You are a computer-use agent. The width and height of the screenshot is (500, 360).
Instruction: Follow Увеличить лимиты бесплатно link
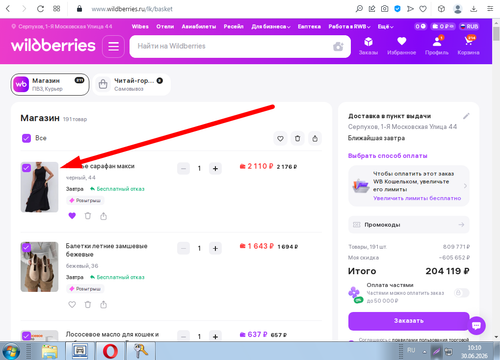[417, 198]
